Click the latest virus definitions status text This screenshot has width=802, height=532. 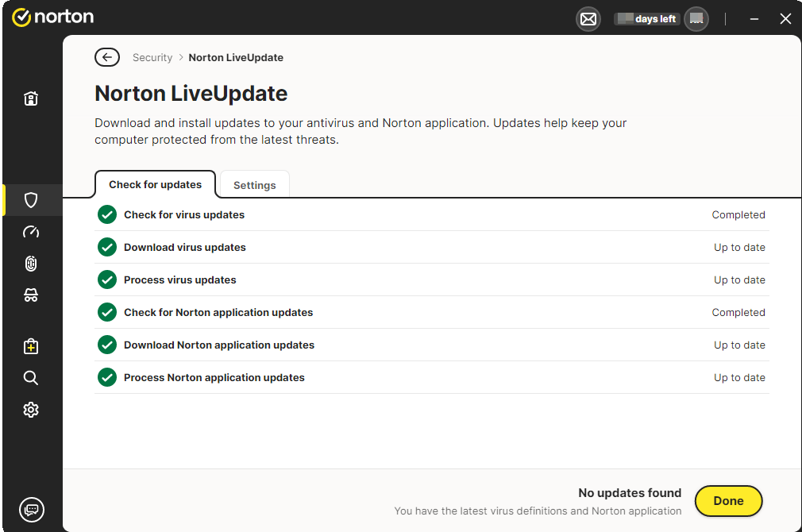point(538,511)
